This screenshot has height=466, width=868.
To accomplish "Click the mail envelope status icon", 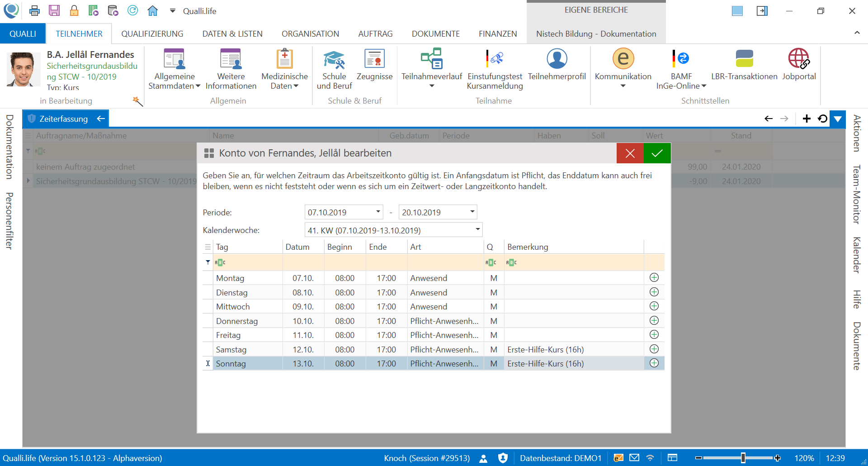I will [x=634, y=458].
